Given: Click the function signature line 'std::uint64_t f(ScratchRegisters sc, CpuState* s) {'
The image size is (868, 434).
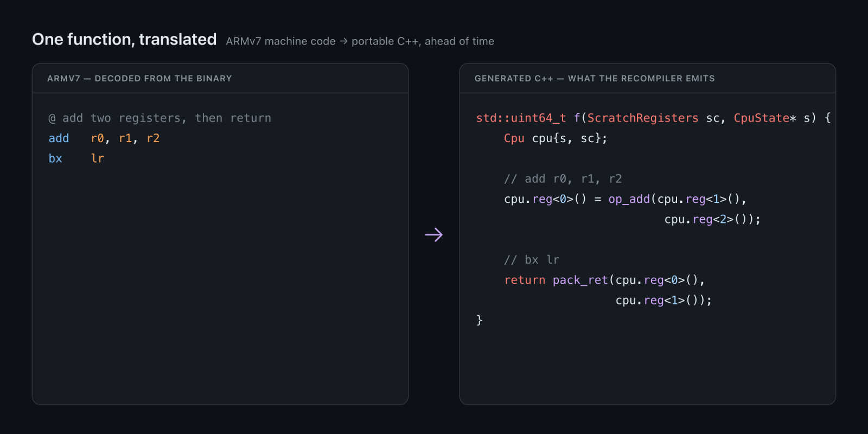Looking at the screenshot, I should [653, 118].
